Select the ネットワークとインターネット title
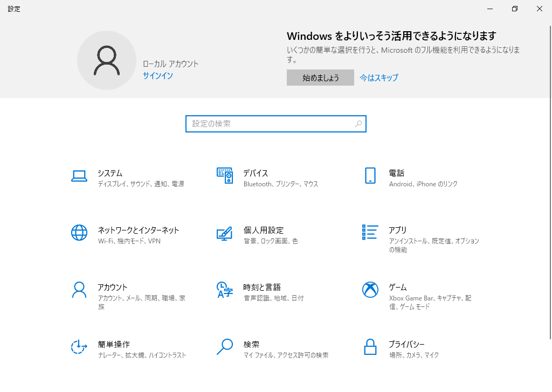Screen dimensions: 552x392 click(139, 230)
